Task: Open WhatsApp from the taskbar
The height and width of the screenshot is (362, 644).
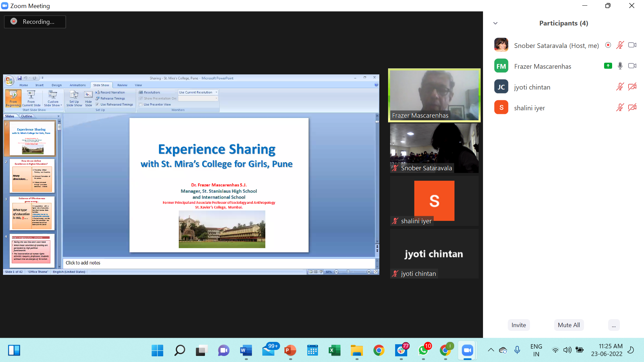Action: click(423, 351)
